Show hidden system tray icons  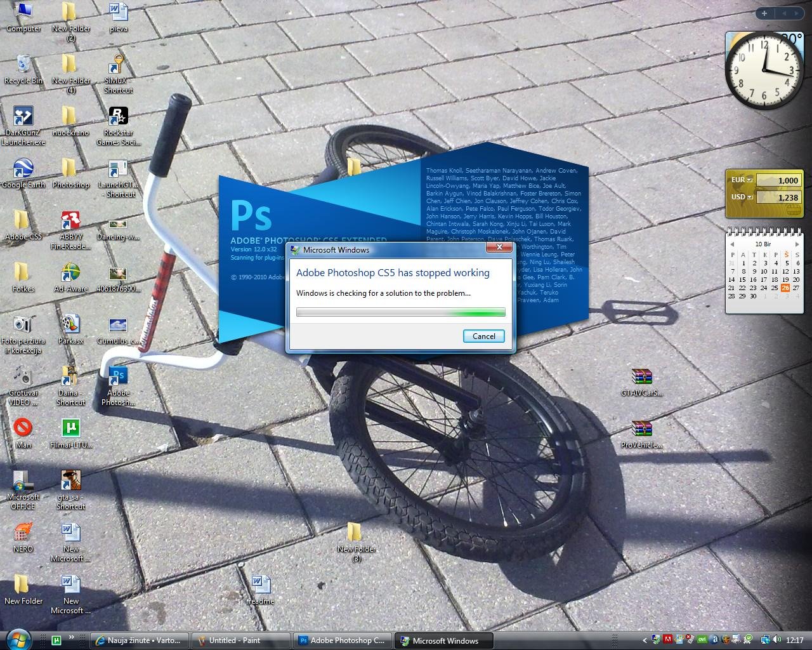pos(645,640)
